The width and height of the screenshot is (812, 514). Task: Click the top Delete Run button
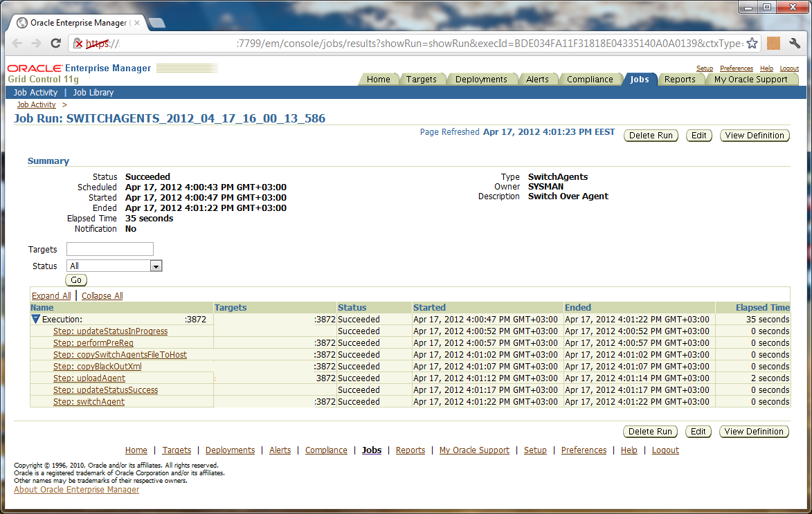pyautogui.click(x=651, y=136)
